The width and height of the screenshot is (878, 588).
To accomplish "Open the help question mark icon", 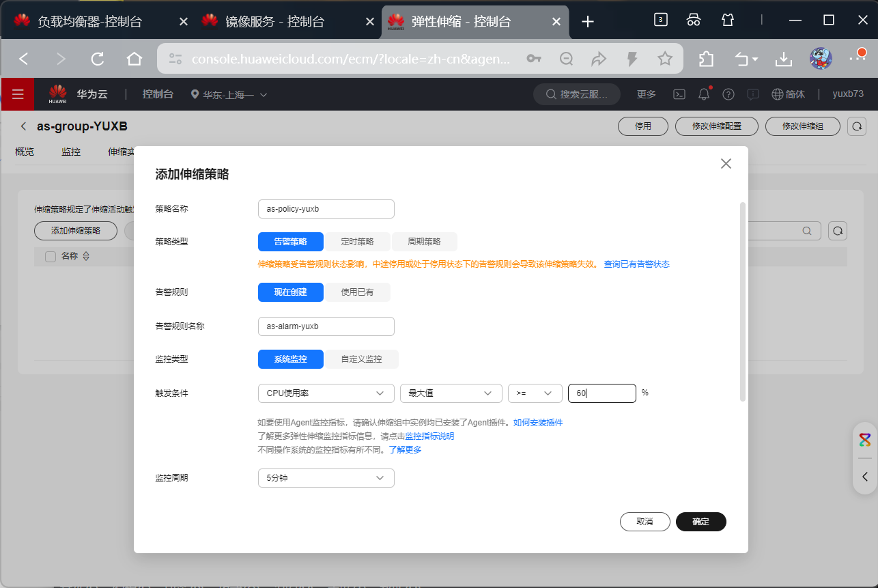I will coord(728,94).
